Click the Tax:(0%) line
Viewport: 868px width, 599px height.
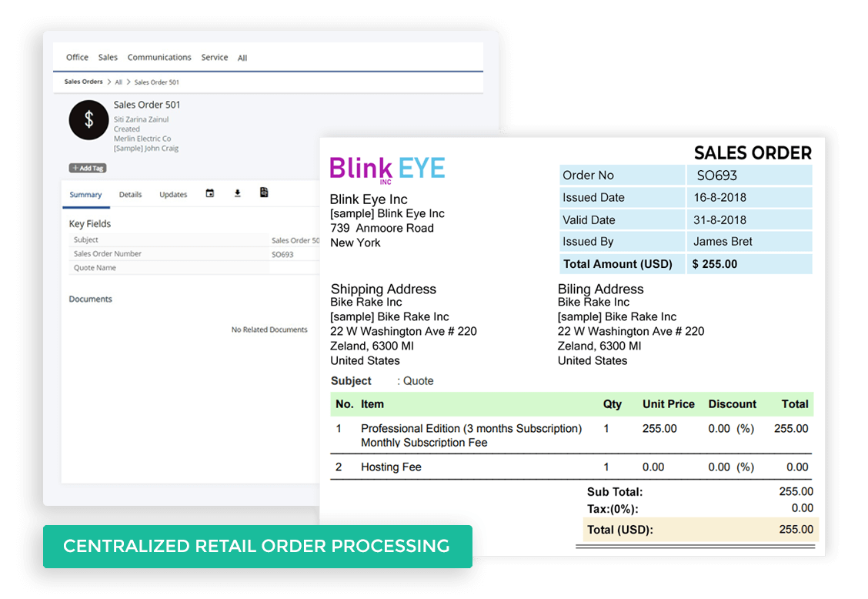point(699,509)
